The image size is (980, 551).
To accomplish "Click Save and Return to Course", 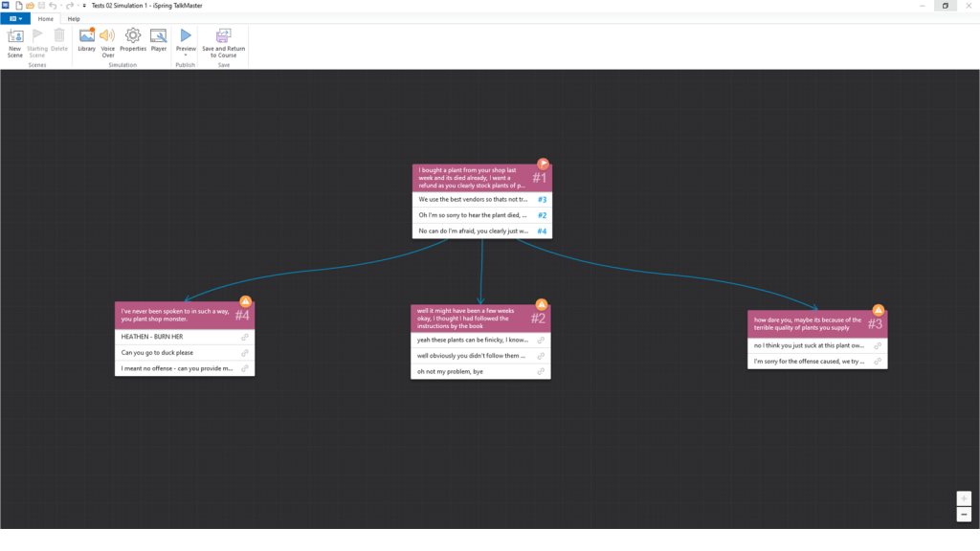I will pyautogui.click(x=224, y=42).
